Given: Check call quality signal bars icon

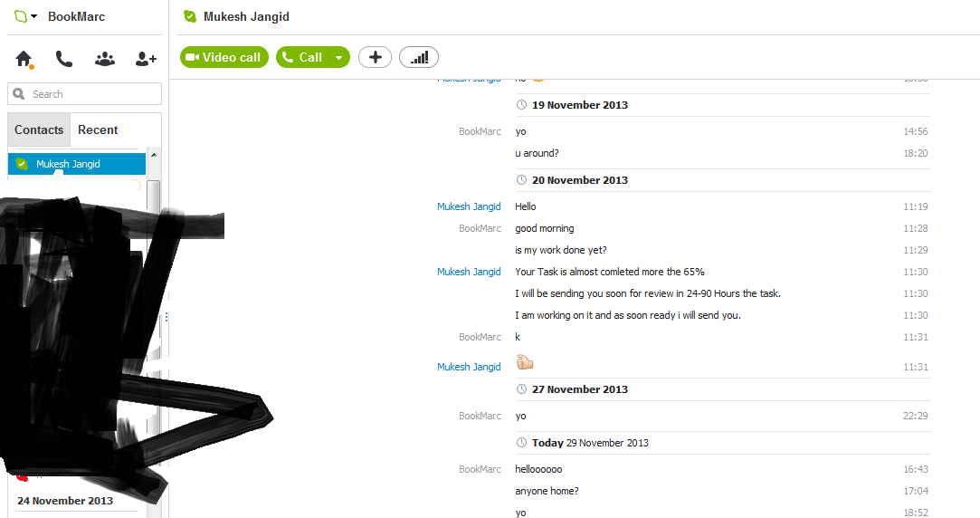Looking at the screenshot, I should [419, 57].
